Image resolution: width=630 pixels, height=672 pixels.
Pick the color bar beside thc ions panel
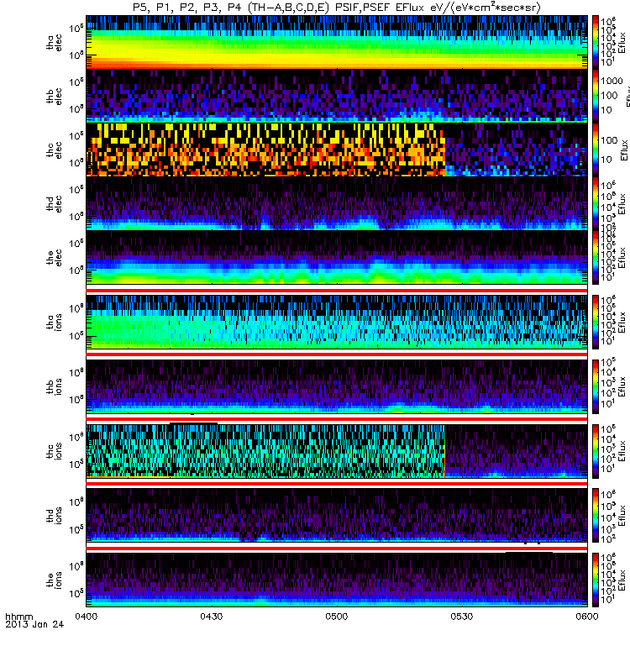[x=596, y=451]
